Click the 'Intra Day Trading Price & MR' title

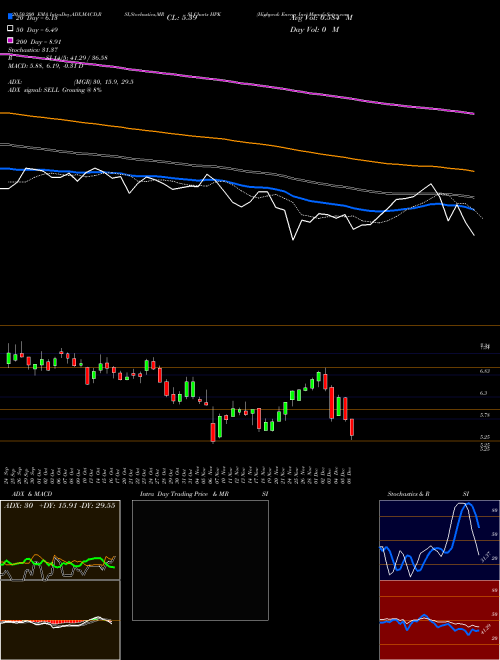[x=184, y=494]
